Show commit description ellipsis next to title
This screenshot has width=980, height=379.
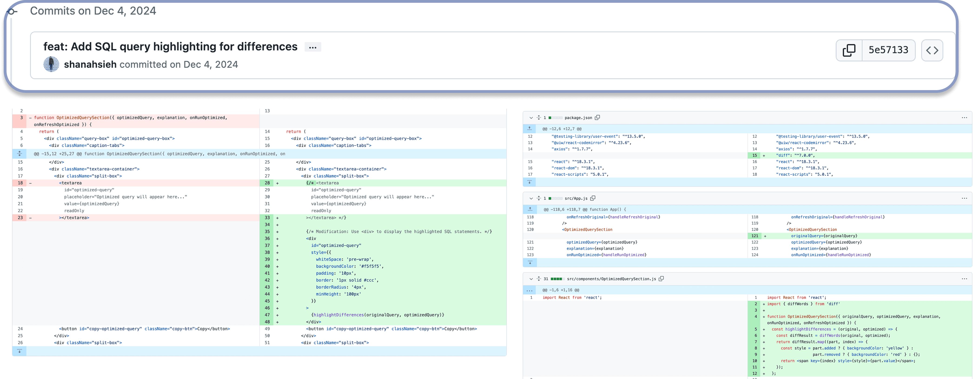313,47
